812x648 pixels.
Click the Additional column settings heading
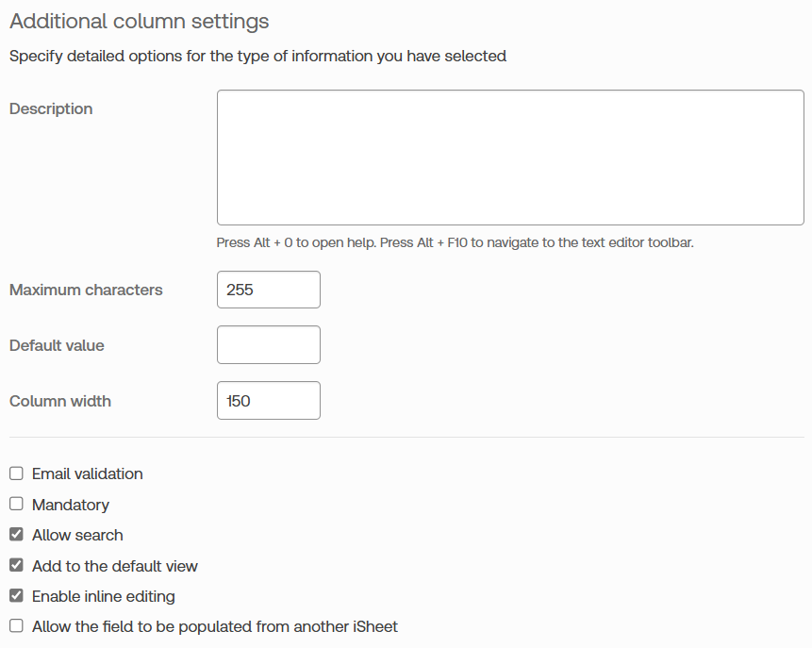[x=139, y=22]
